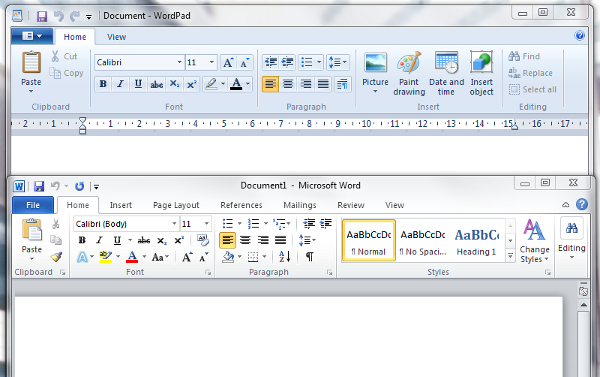Open the Word font size dropdown

point(207,224)
